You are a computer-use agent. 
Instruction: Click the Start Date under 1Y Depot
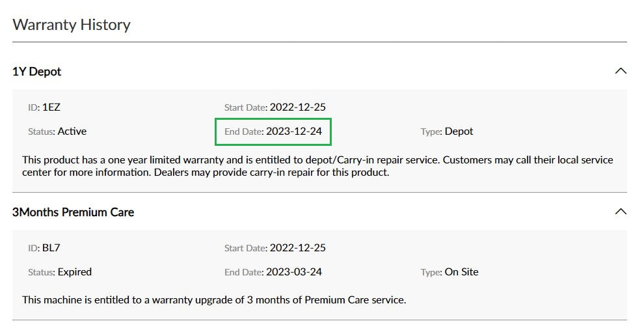point(297,107)
